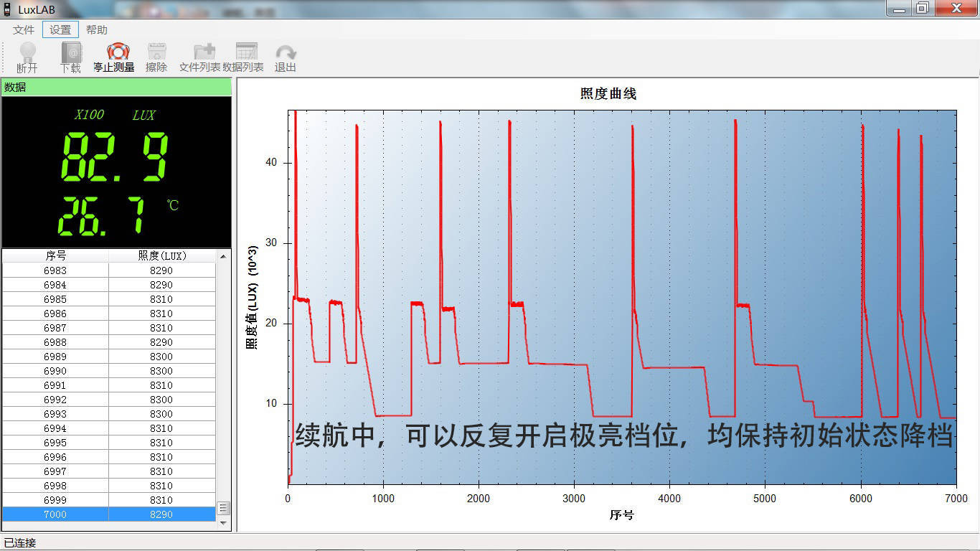Select data row 6990
Image resolution: width=980 pixels, height=551 pixels.
(108, 371)
